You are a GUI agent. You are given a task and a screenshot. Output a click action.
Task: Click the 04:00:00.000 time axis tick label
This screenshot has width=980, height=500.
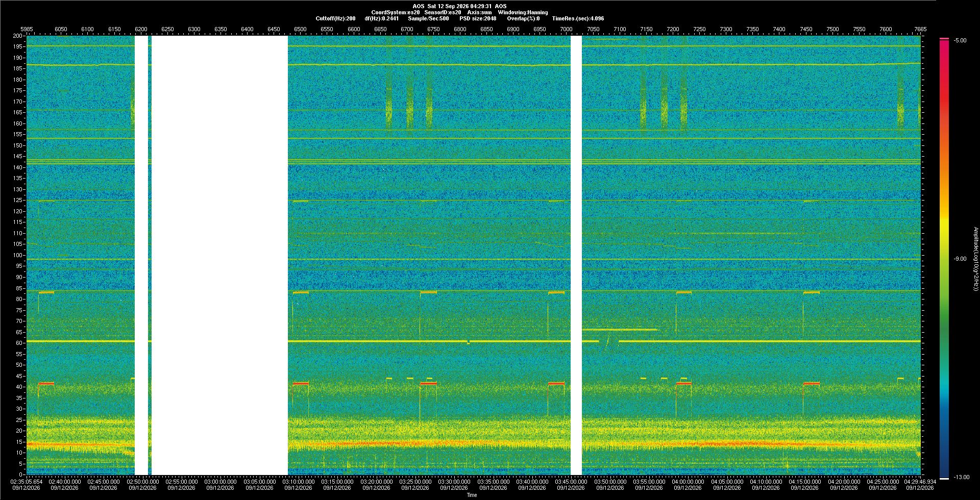coord(688,482)
